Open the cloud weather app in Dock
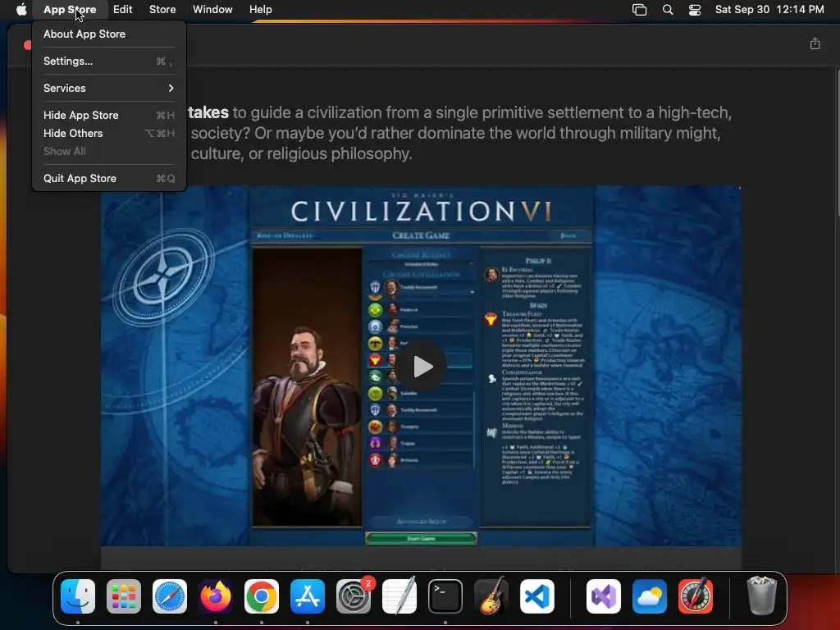 650,596
